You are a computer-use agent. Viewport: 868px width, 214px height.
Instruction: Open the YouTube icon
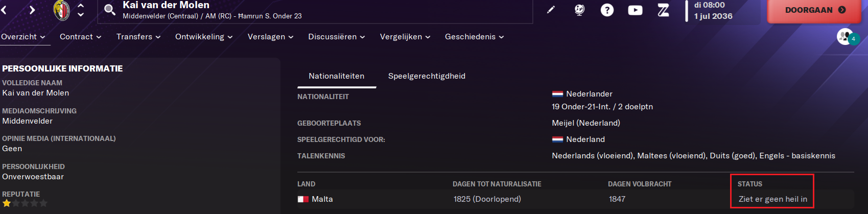click(635, 10)
